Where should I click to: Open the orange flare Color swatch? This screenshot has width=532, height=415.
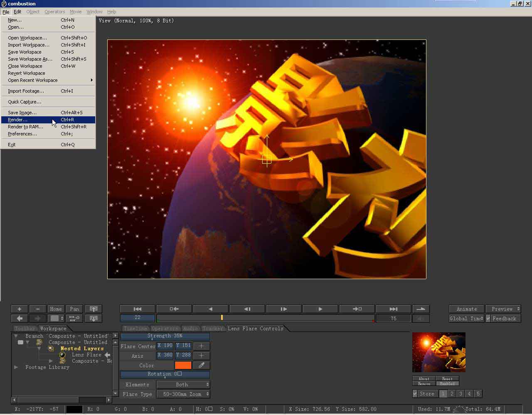[x=183, y=366]
